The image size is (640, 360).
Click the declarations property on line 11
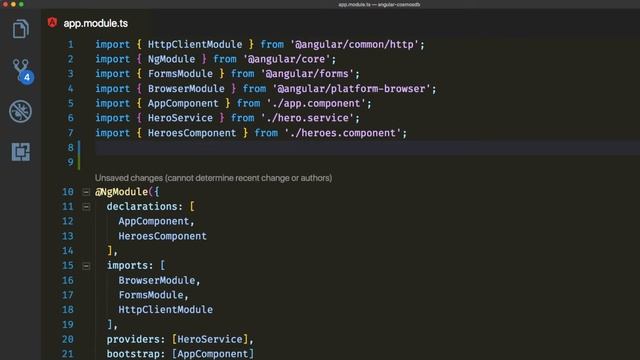[142, 207]
